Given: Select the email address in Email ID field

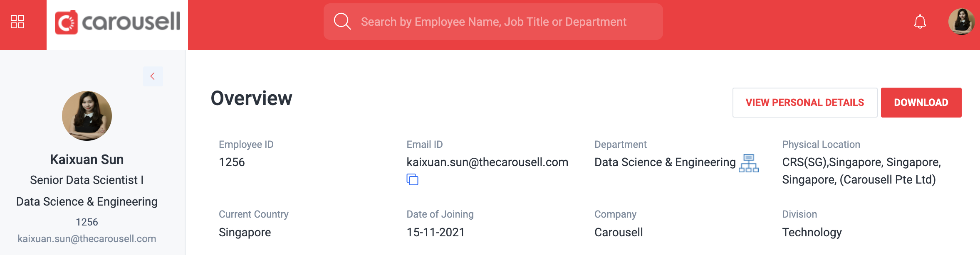Looking at the screenshot, I should click(487, 162).
